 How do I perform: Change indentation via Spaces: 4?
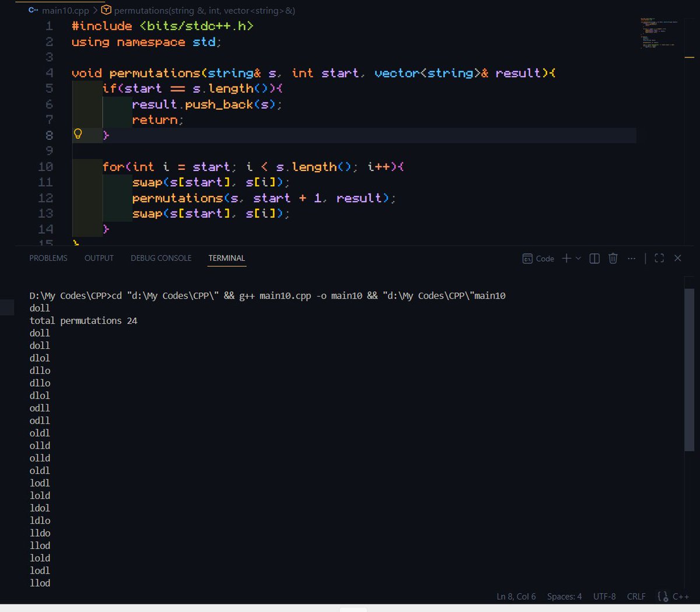click(564, 596)
